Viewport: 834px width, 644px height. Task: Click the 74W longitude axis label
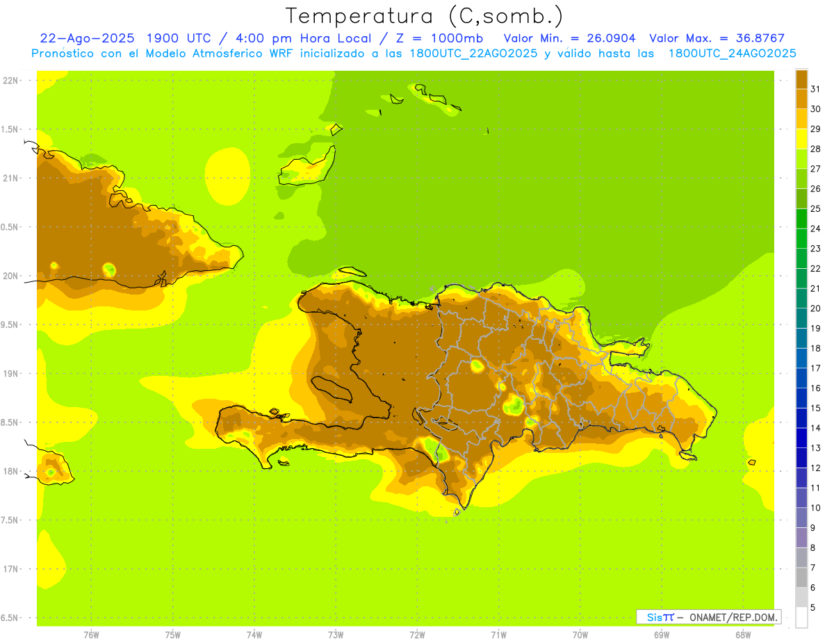click(254, 635)
